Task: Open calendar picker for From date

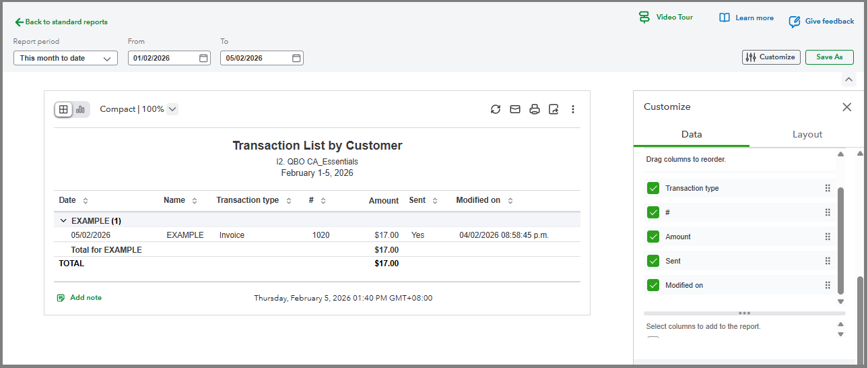Action: pos(204,59)
